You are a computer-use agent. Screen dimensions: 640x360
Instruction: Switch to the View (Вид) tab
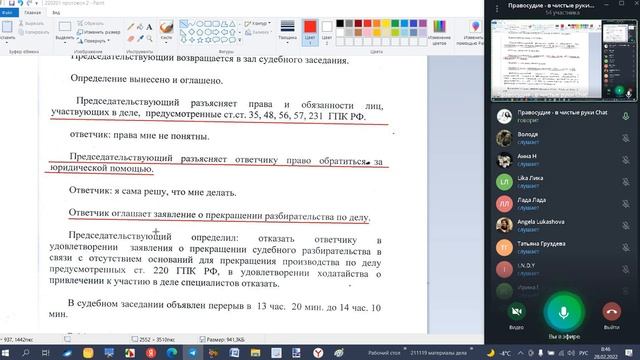(x=56, y=13)
